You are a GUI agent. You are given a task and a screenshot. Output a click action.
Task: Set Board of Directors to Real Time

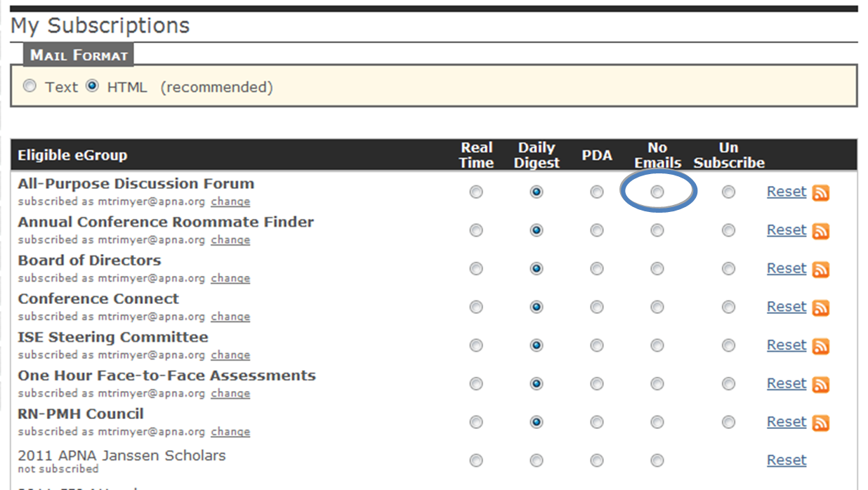[476, 269]
